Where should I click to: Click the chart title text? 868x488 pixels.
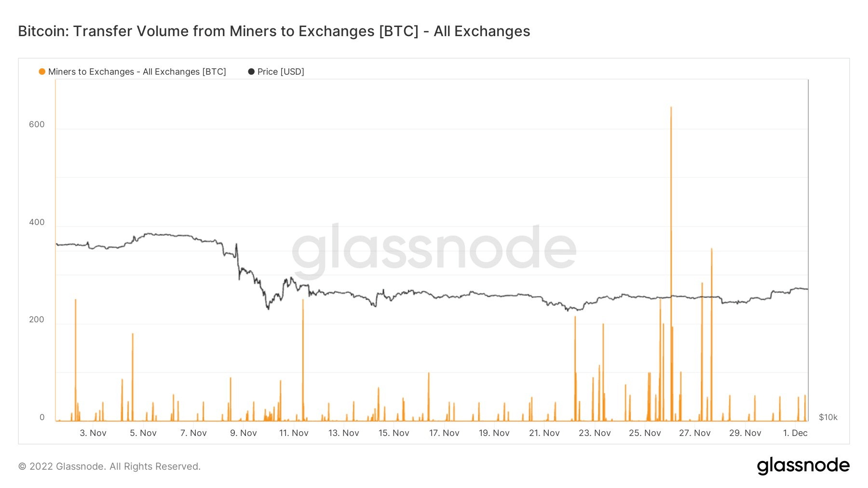[274, 31]
